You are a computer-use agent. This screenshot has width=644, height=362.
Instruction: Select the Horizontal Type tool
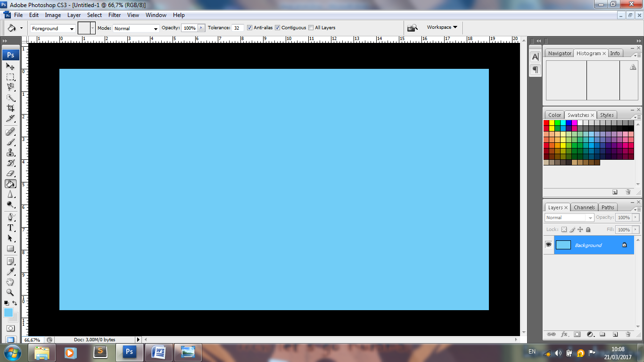point(10,228)
